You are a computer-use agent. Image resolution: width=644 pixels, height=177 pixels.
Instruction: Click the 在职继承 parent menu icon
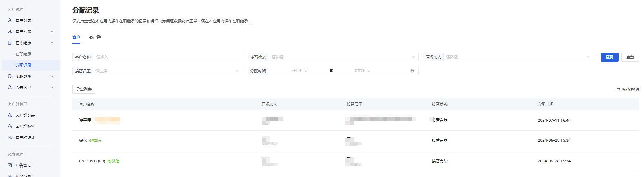click(x=10, y=43)
